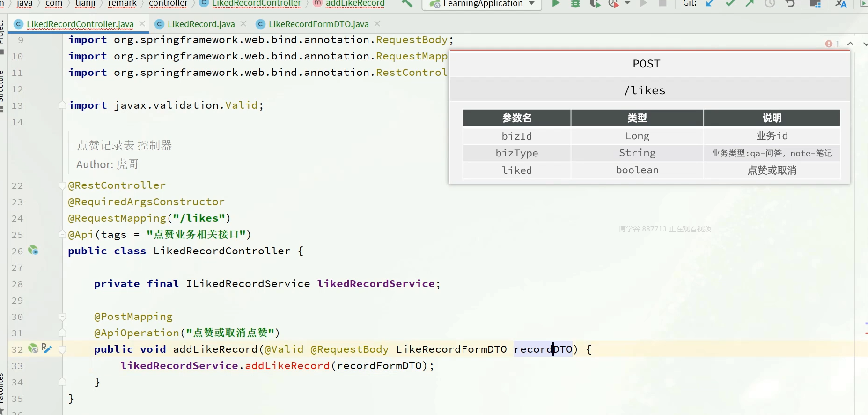Push commits with Git green arrow
Image resolution: width=868 pixels, height=415 pixels.
pyautogui.click(x=750, y=4)
